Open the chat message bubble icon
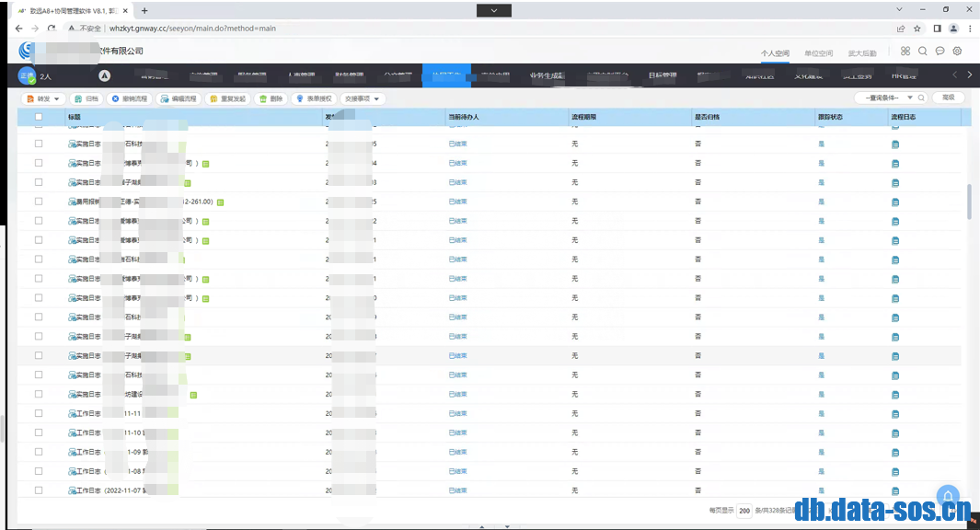This screenshot has width=980, height=530. (x=939, y=52)
